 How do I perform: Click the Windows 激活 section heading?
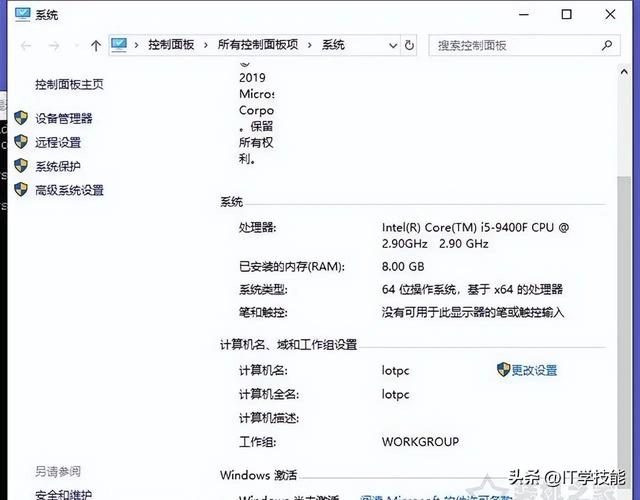pyautogui.click(x=258, y=475)
